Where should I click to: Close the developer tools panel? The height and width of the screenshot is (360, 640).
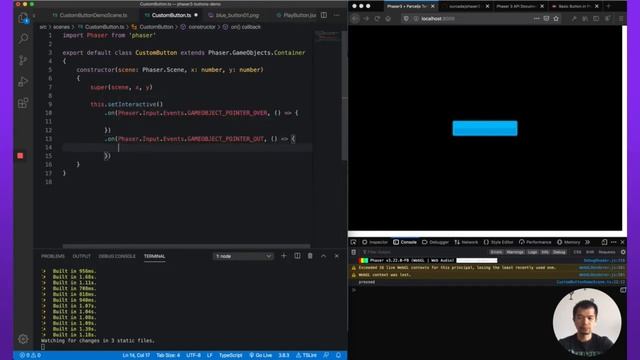pyautogui.click(x=622, y=242)
